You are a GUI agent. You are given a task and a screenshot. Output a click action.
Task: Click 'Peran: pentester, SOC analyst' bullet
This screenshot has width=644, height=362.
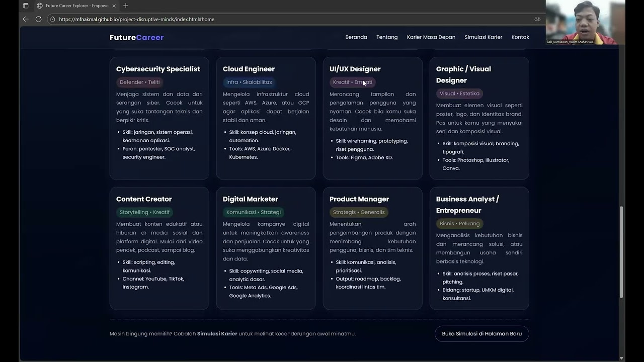(158, 153)
